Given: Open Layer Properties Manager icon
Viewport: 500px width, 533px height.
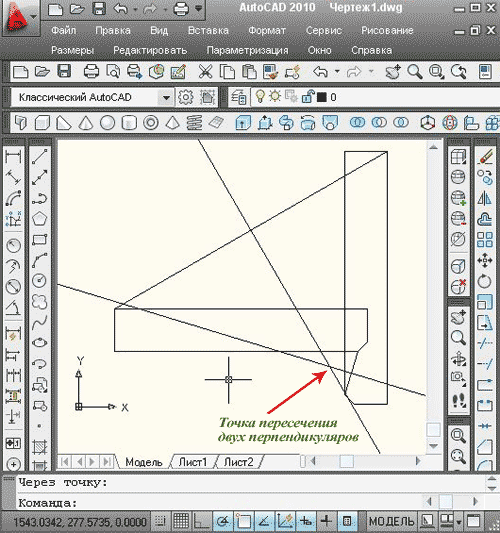Looking at the screenshot, I should tap(238, 98).
